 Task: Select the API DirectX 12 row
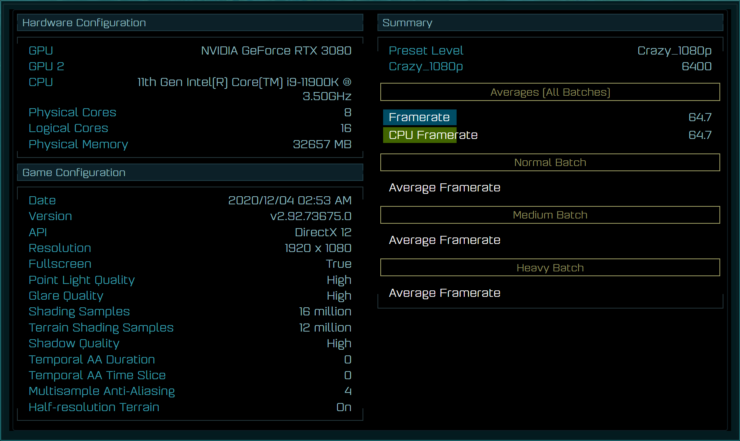(190, 232)
